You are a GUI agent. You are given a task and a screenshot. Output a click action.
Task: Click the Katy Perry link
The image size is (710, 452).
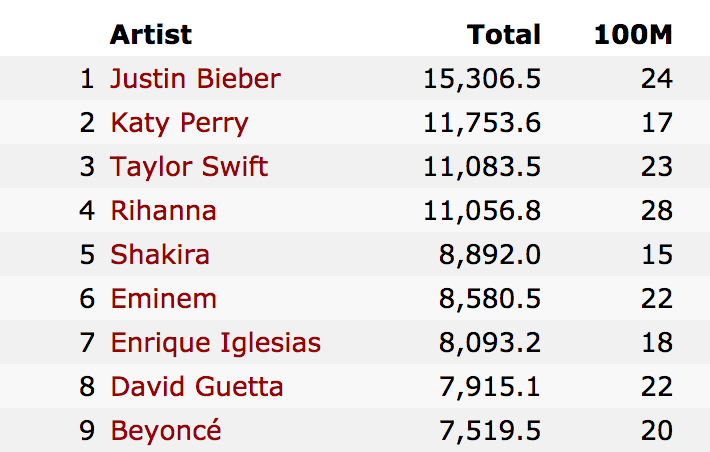pos(179,123)
